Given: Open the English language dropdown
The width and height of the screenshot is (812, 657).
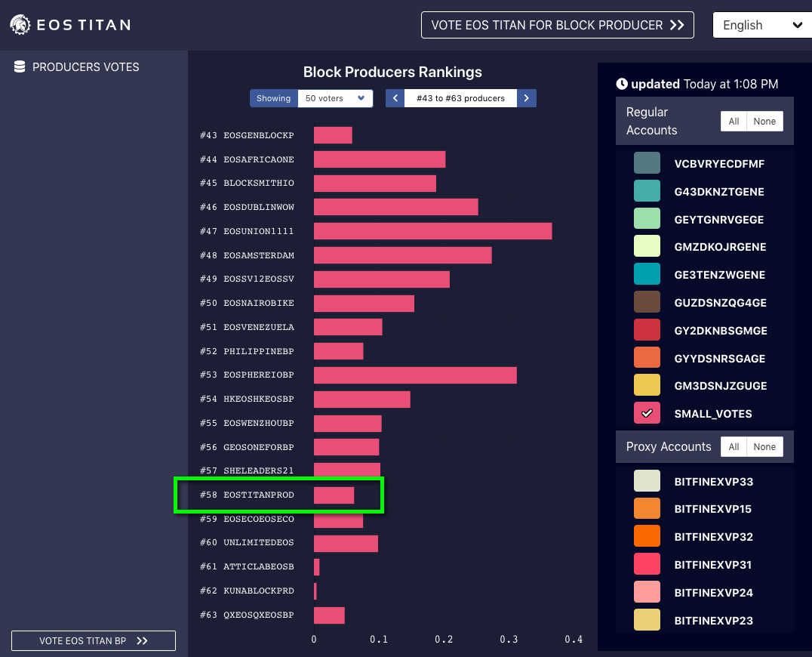Looking at the screenshot, I should point(761,25).
